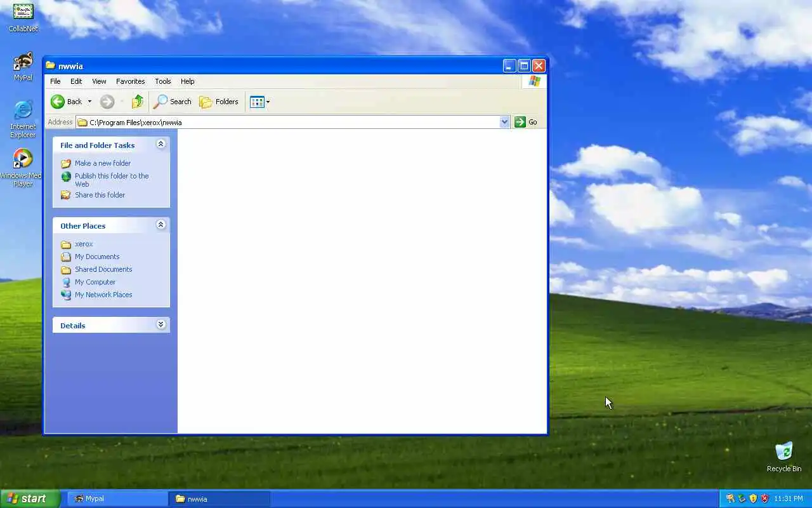Click the Make a new folder icon
Screen dimensions: 812x508
click(x=66, y=163)
